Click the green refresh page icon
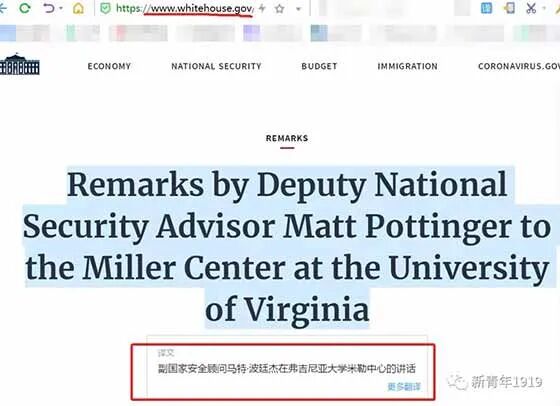560x406 pixels. pos(25,8)
